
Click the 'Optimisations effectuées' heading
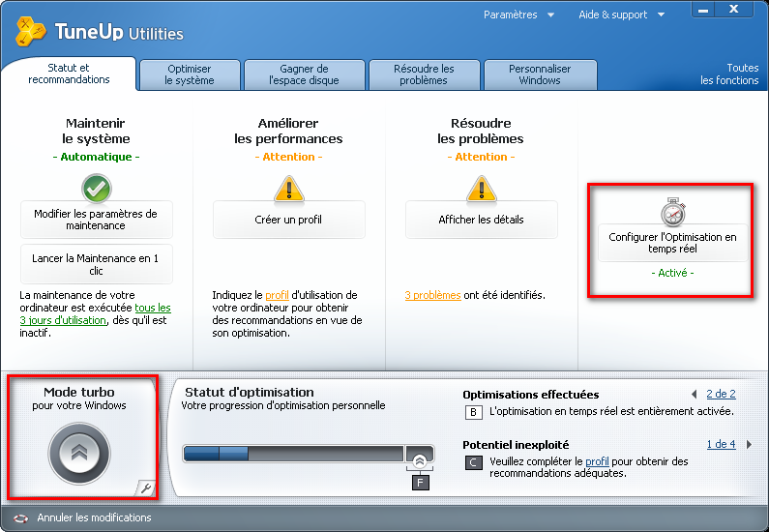[x=531, y=395]
